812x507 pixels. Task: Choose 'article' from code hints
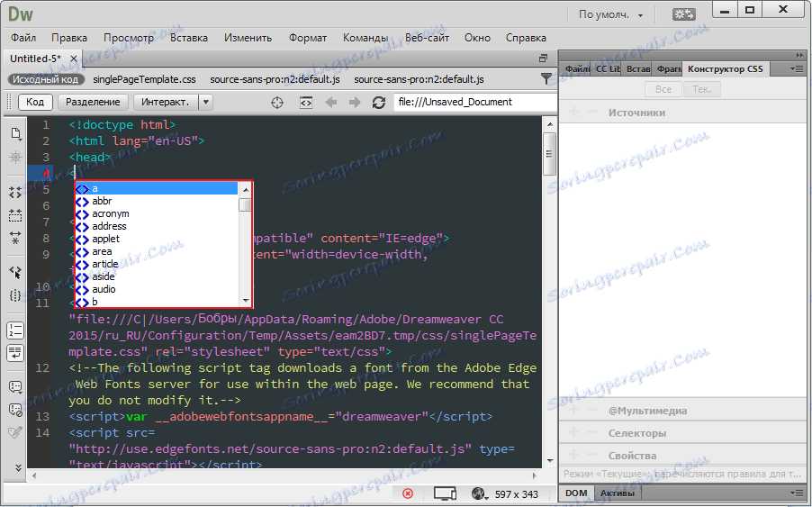point(157,264)
